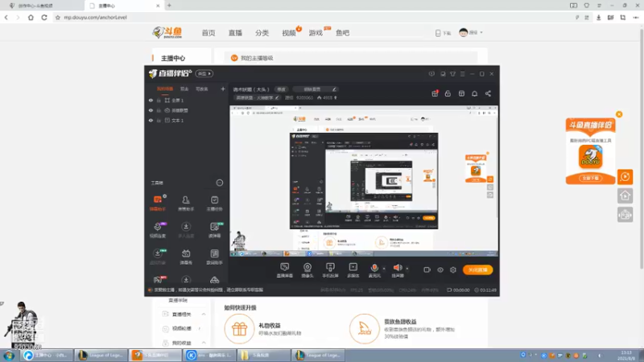Add a new scene with the plus icon

point(223,88)
